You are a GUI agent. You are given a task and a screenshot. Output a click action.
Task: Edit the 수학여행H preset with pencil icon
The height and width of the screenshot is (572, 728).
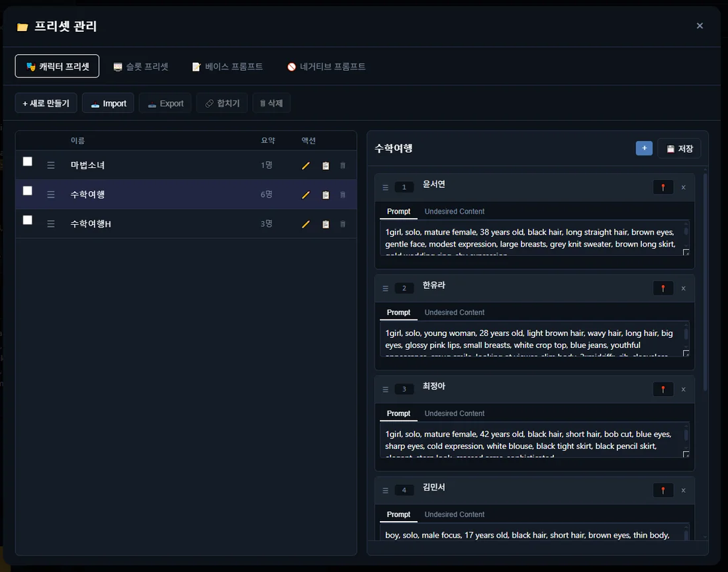(306, 224)
